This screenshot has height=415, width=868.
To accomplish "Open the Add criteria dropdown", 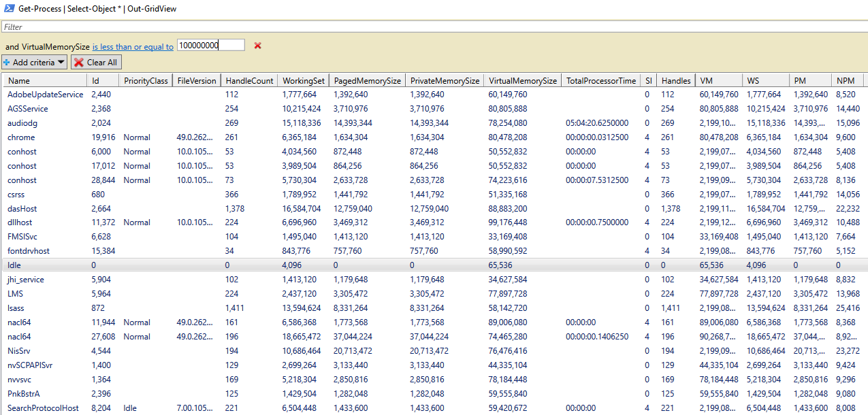I will pyautogui.click(x=35, y=63).
